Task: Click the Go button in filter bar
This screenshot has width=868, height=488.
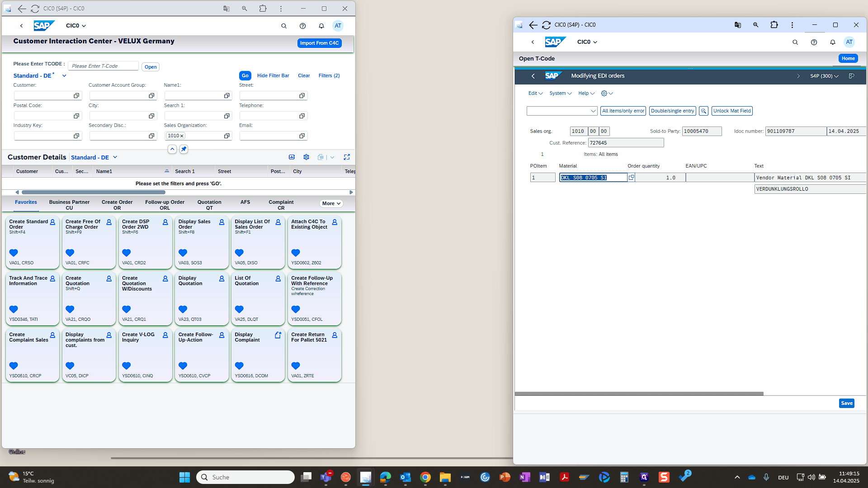Action: (x=245, y=76)
